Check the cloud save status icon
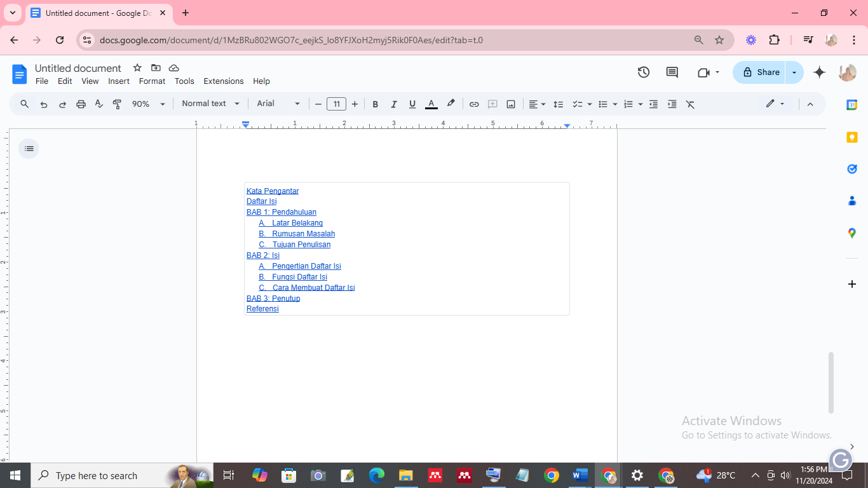The height and width of the screenshot is (488, 868). click(x=174, y=68)
